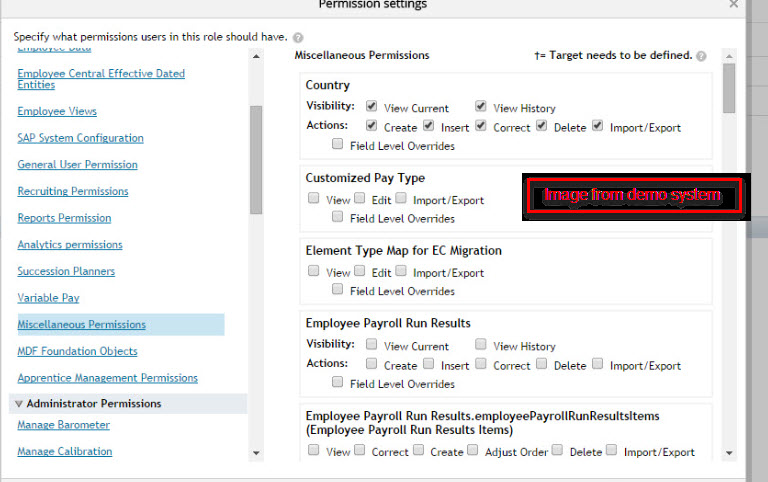Image resolution: width=768 pixels, height=482 pixels.
Task: Check Payroll Run Results Items Correct checkbox
Action: (360, 450)
